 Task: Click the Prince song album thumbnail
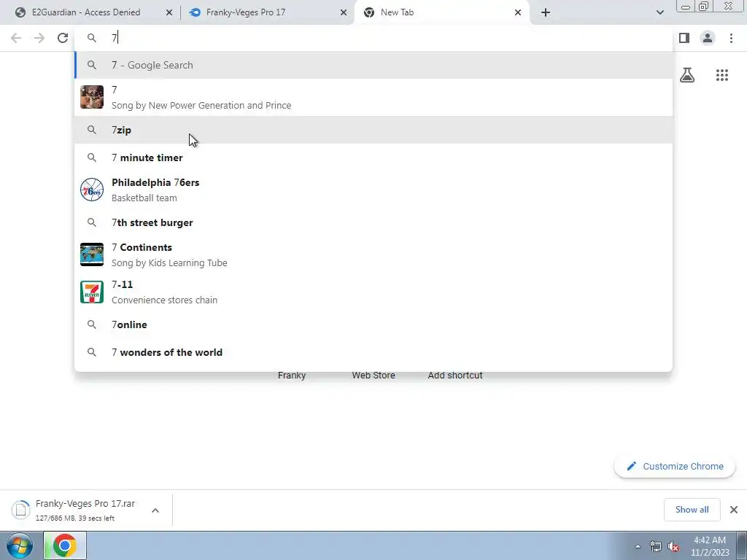(92, 97)
